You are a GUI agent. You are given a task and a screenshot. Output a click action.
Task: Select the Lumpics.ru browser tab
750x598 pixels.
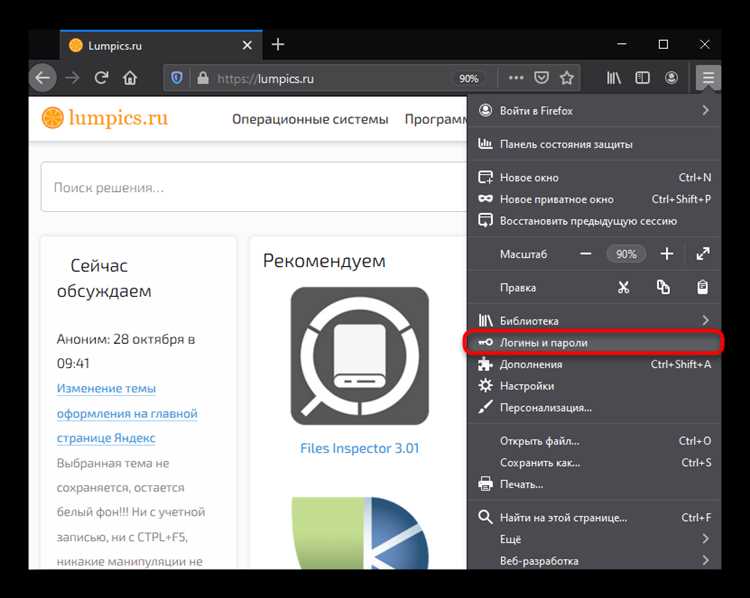point(161,45)
